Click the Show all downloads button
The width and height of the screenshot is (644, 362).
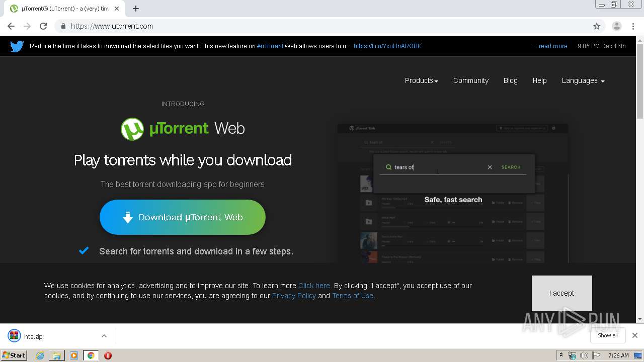[x=608, y=335]
